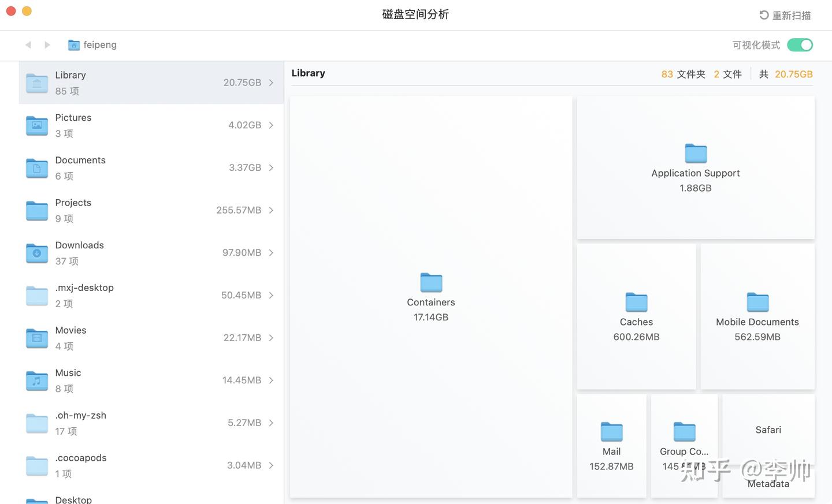Image resolution: width=832 pixels, height=504 pixels.
Task: Open the Safari treemap tile
Action: (768, 430)
